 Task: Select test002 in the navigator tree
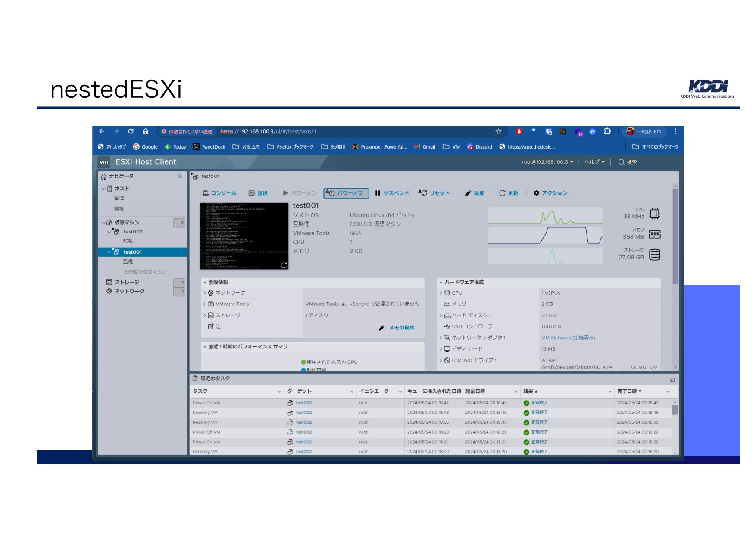coord(133,232)
